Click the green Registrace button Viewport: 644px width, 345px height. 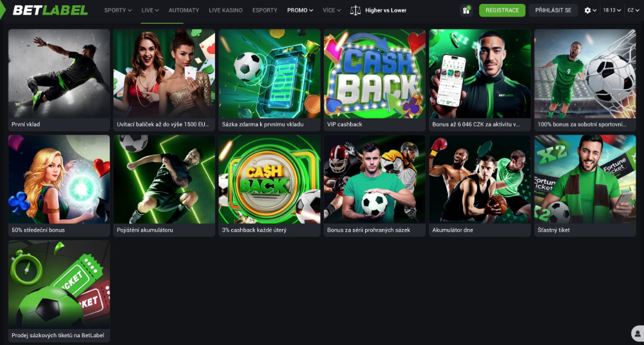pyautogui.click(x=502, y=10)
